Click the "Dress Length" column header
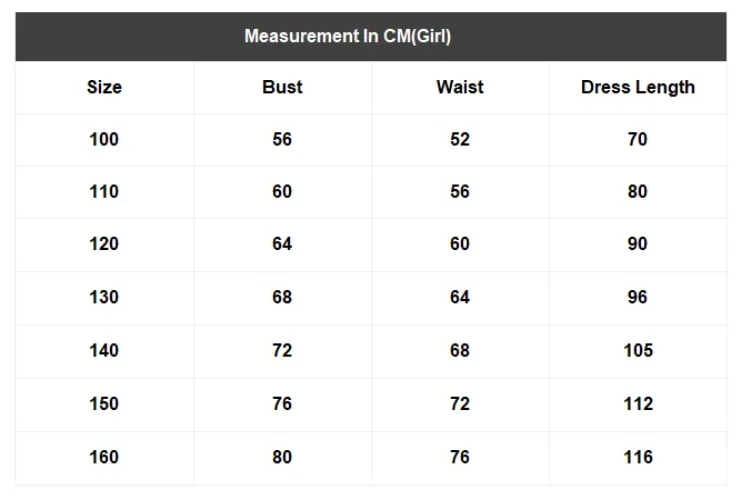Viewport: 742px width, 500px height. [x=637, y=87]
